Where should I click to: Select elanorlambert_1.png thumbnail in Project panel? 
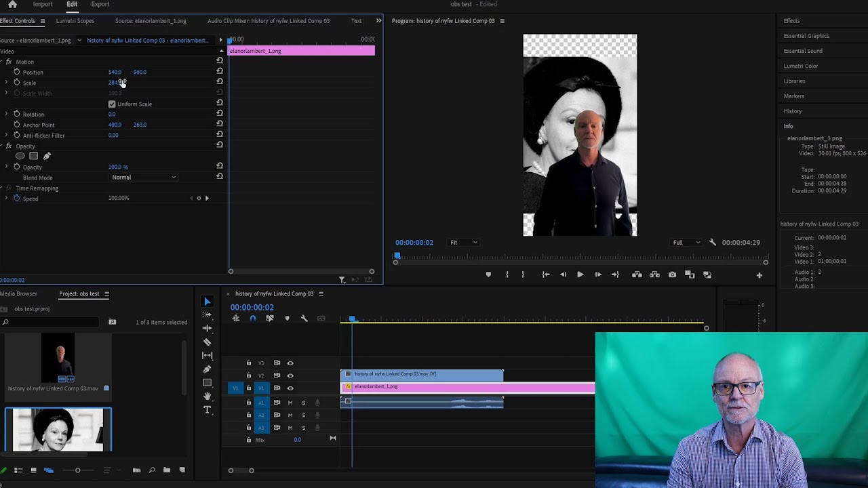click(x=58, y=429)
